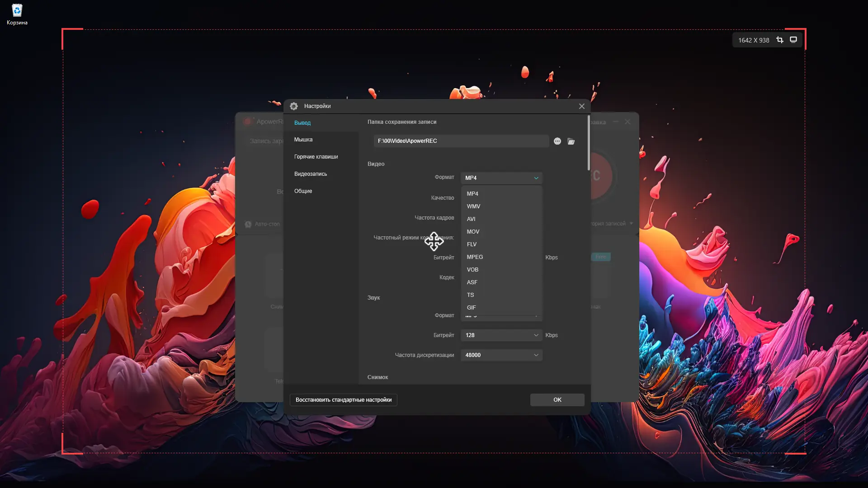Open the Частота дискретизации 48000 dropdown
This screenshot has width=868, height=488.
[x=501, y=355]
